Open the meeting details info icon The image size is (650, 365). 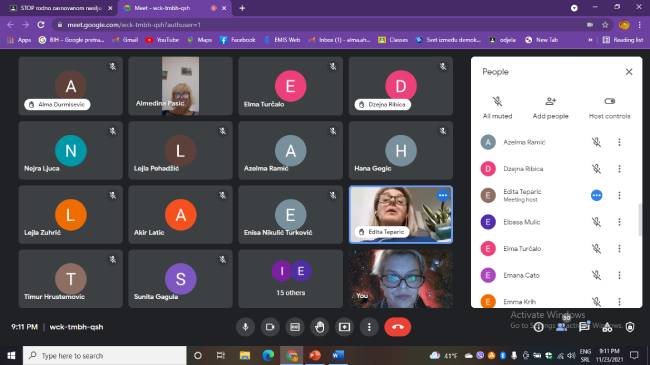point(538,327)
